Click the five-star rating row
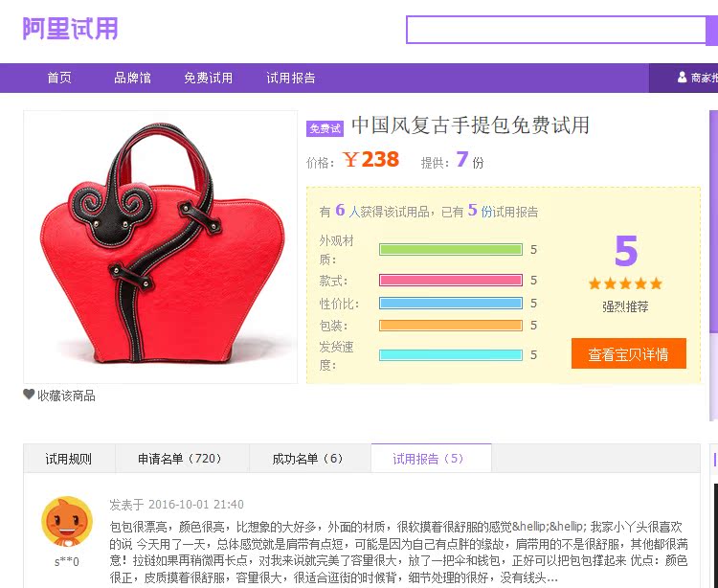Viewport: 718px width, 588px height. [x=625, y=283]
